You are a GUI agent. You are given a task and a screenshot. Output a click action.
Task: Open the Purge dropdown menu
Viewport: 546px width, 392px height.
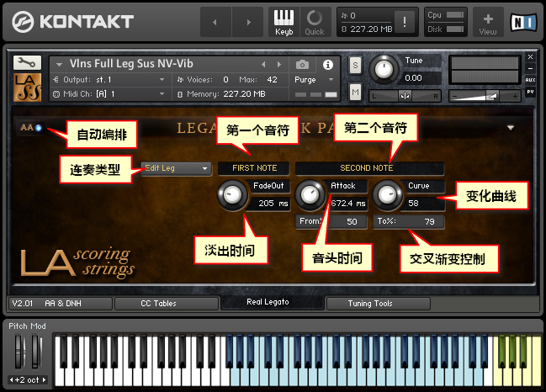(314, 80)
